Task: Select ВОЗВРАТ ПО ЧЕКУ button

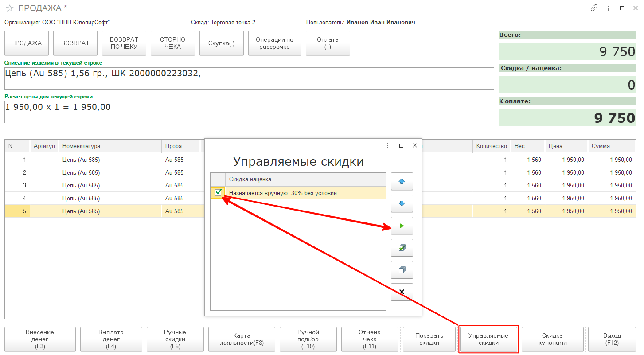Action: (124, 43)
